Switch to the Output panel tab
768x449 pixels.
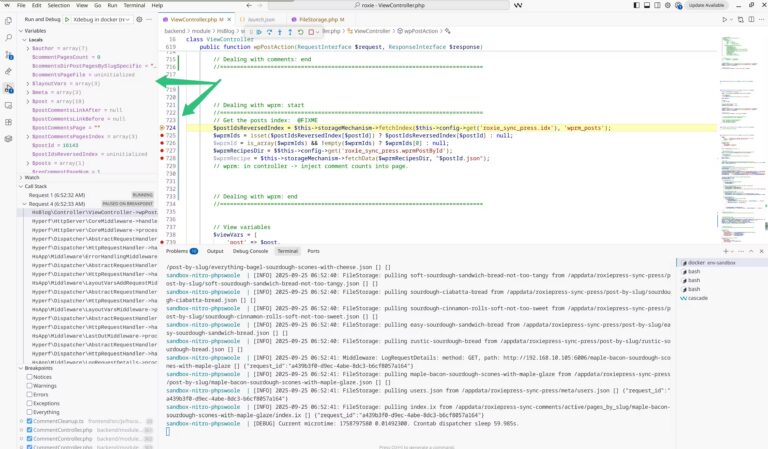215,251
